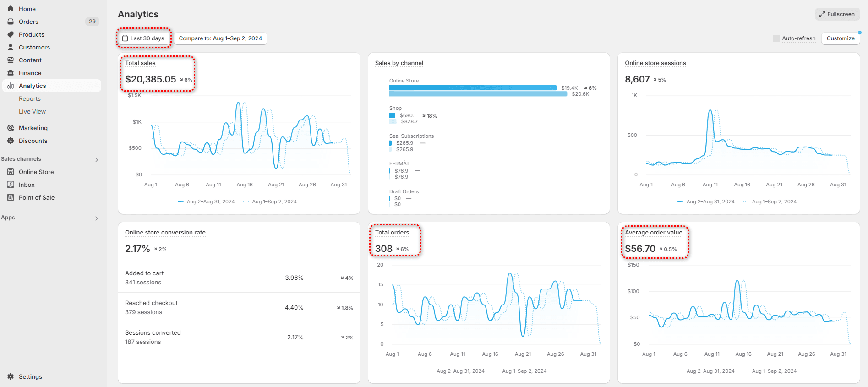Click the Marketing target icon
Screen dimensions: 868x387
(x=11, y=128)
